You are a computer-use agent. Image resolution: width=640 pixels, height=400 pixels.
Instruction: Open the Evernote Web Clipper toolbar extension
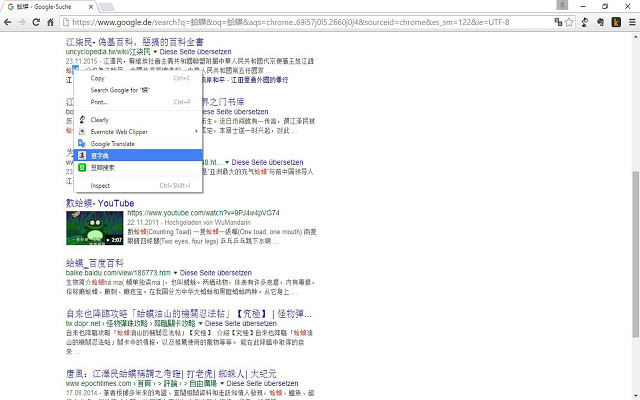pyautogui.click(x=600, y=22)
